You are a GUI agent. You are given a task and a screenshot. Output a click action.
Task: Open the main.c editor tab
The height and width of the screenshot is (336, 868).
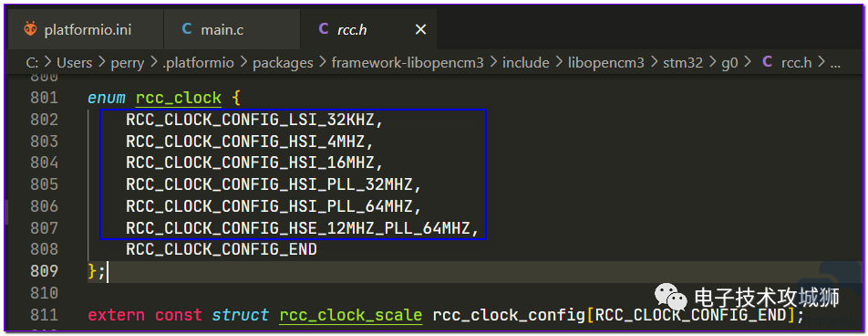pyautogui.click(x=232, y=29)
